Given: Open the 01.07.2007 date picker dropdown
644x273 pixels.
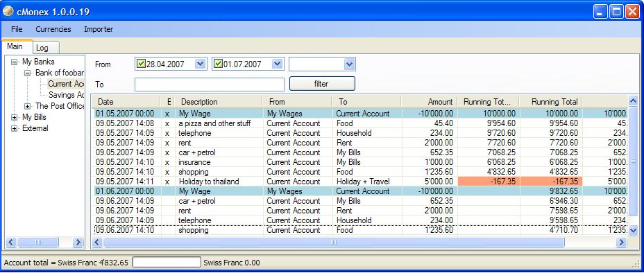Looking at the screenshot, I should 277,64.
